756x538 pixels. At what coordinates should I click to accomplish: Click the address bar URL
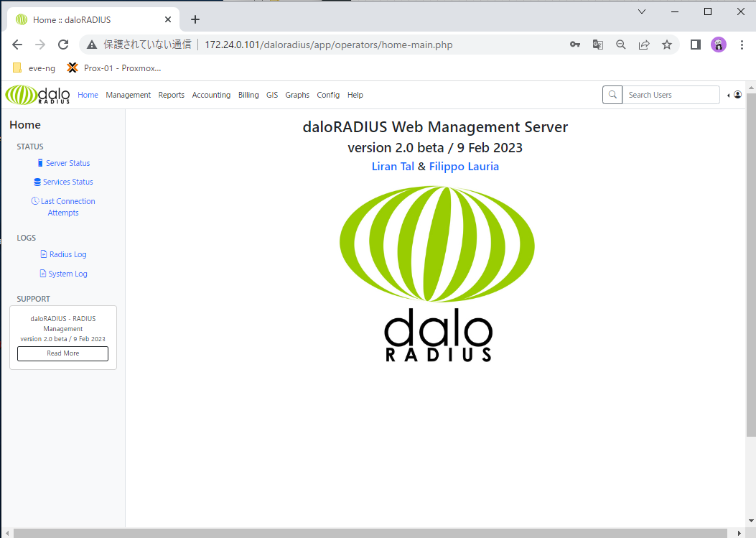328,45
